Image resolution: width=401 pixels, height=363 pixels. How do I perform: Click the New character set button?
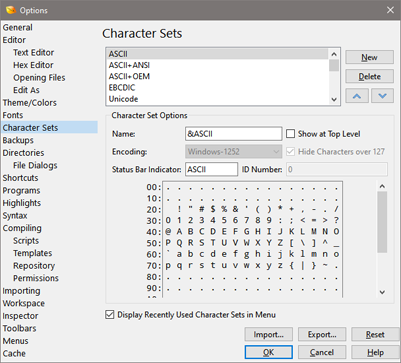click(x=369, y=57)
